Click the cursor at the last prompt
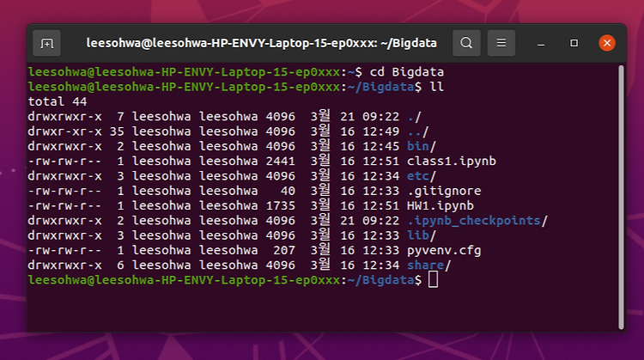 [x=433, y=280]
